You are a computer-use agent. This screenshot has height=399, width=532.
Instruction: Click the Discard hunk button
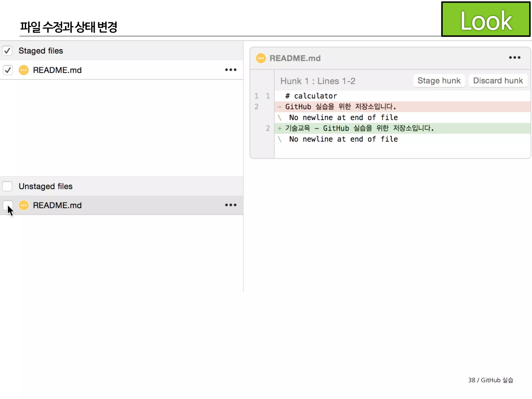[498, 81]
